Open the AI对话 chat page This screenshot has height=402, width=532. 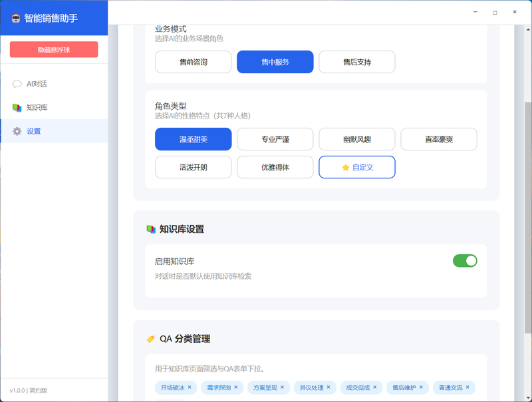click(37, 84)
